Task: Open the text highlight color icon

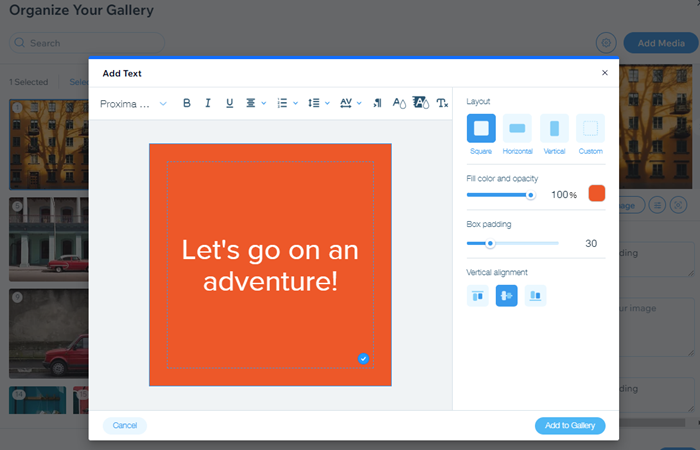Action: click(421, 103)
